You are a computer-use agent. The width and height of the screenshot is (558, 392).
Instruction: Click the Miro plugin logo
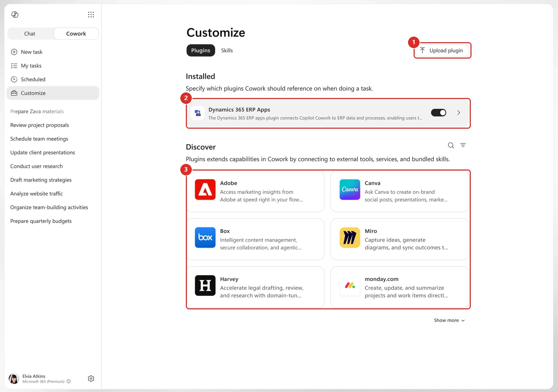(x=350, y=238)
